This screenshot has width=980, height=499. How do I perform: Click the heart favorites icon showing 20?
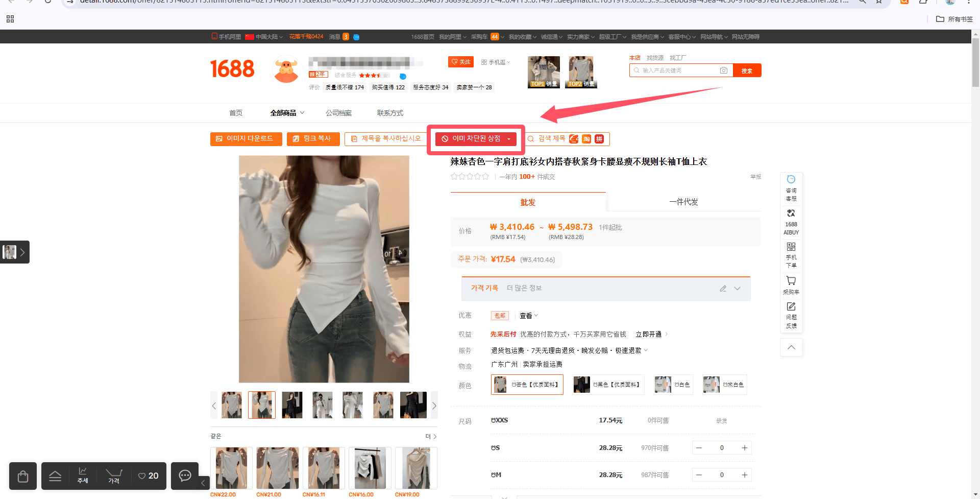click(x=149, y=476)
